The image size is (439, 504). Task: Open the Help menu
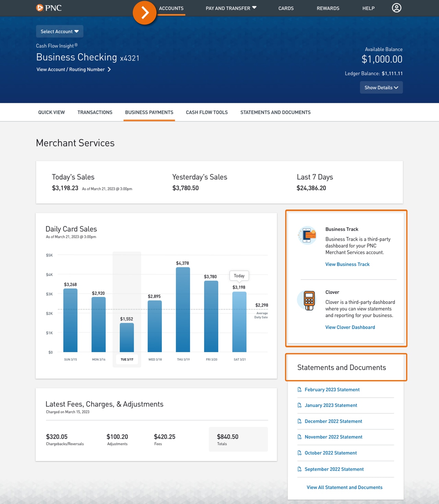click(x=368, y=8)
